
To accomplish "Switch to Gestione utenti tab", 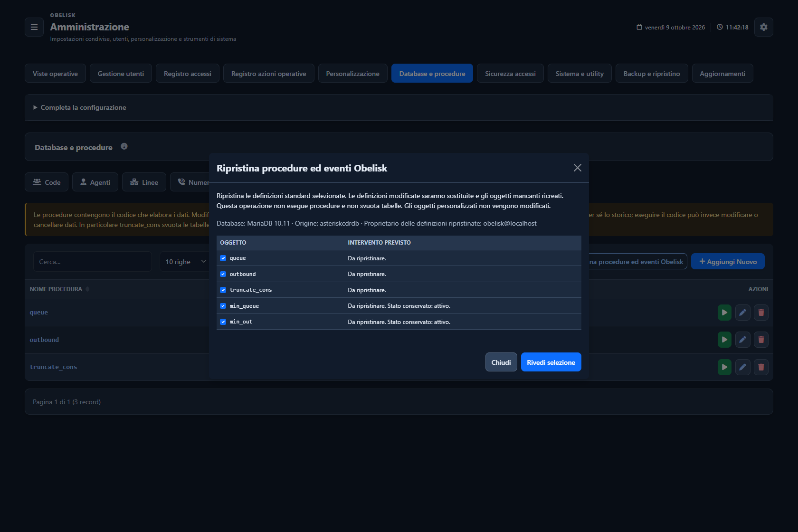I will pyautogui.click(x=121, y=74).
